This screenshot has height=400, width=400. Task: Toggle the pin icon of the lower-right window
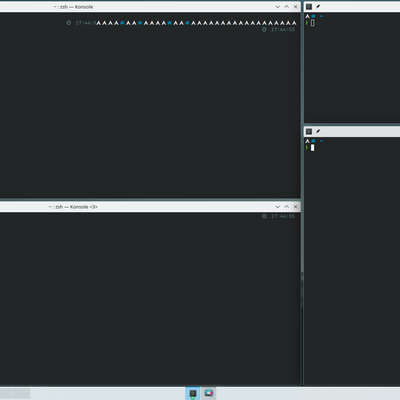(318, 131)
